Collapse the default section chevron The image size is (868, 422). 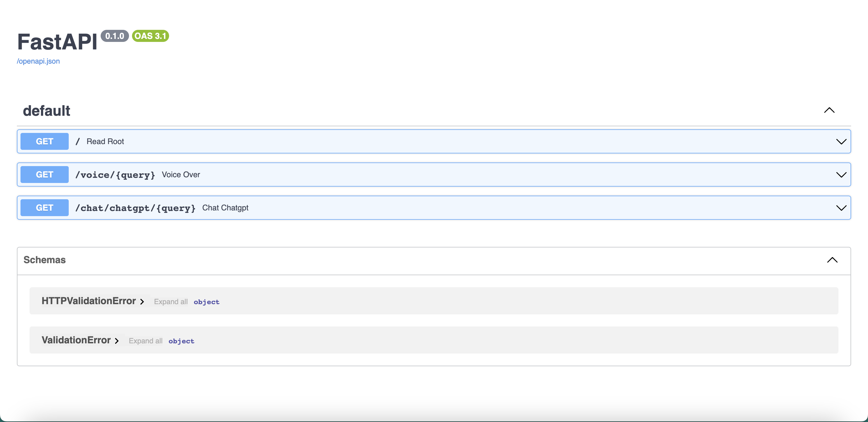pos(829,110)
